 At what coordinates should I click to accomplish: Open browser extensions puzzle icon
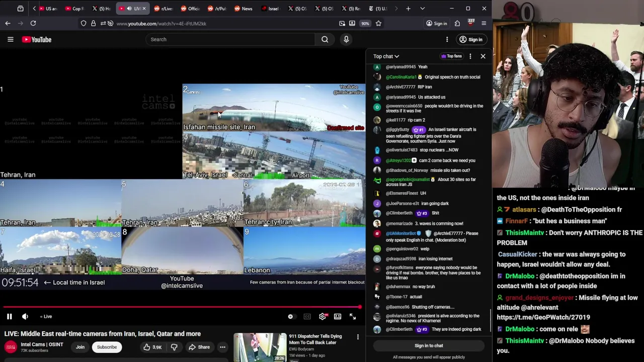pyautogui.click(x=457, y=23)
